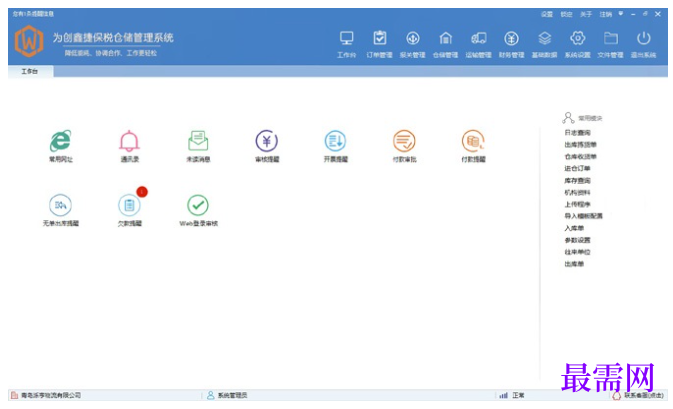This screenshot has width=673, height=409.
Task: Minimize the application window
Action: [x=633, y=14]
